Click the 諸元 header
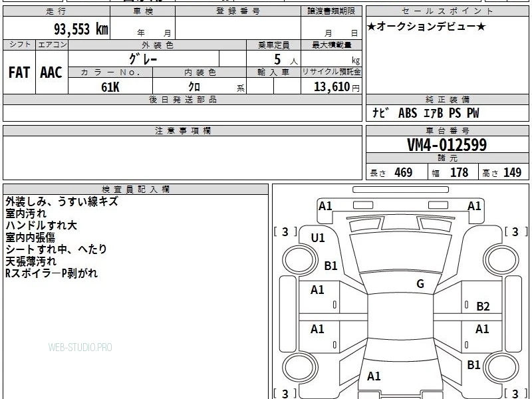Viewport: 532px width, 399px height. [448, 158]
